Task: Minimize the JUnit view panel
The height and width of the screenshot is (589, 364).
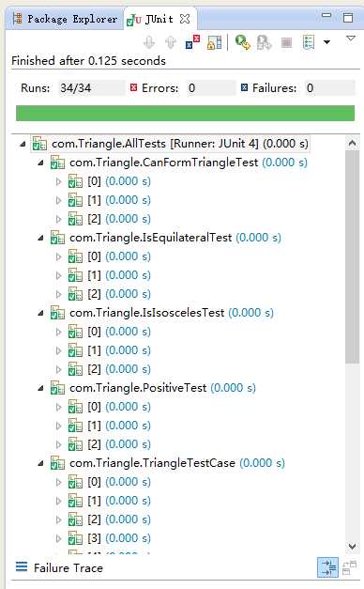Action: click(326, 15)
